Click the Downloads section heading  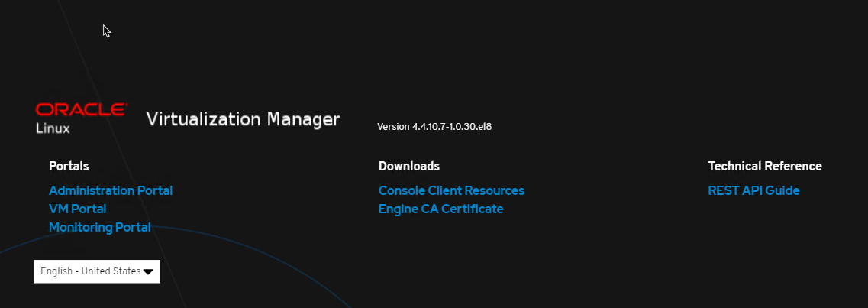(408, 166)
